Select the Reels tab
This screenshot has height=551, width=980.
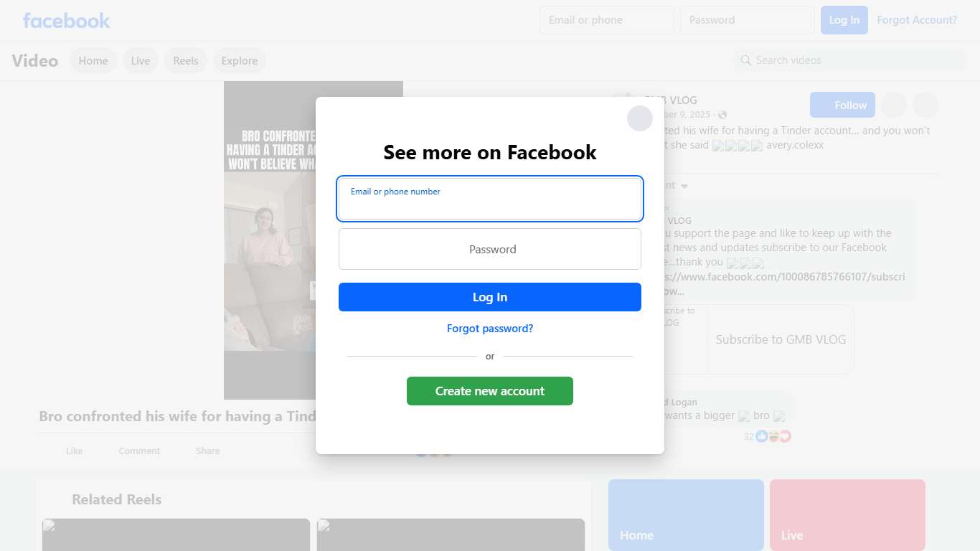point(186,61)
